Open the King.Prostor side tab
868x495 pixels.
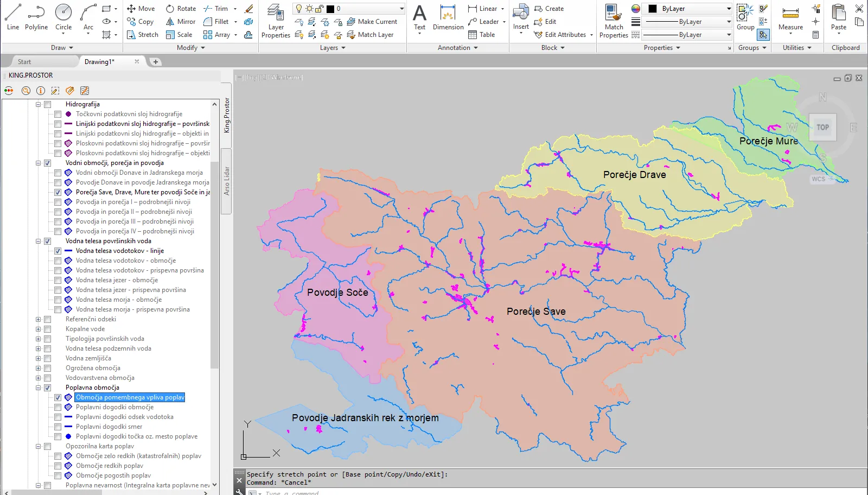[227, 116]
